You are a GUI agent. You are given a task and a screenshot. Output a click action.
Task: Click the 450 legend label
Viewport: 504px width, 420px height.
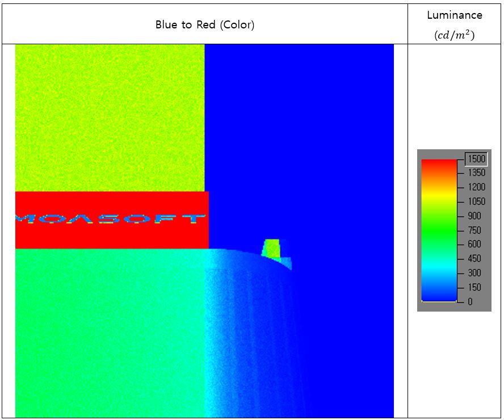tap(474, 259)
